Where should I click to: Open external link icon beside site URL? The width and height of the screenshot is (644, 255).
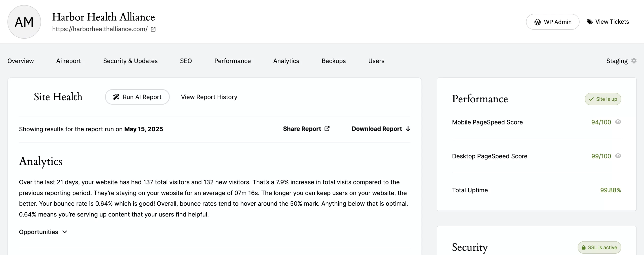pyautogui.click(x=153, y=29)
